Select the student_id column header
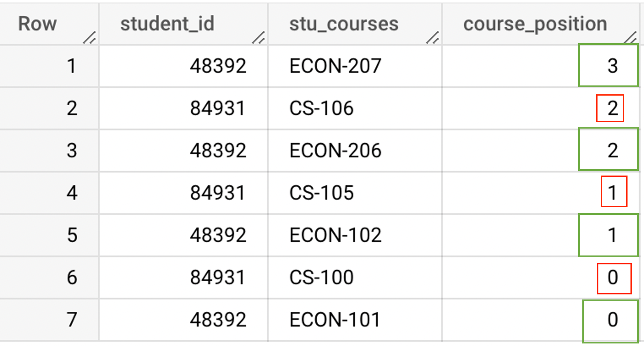Viewport: 644px width, 346px height. point(167,24)
